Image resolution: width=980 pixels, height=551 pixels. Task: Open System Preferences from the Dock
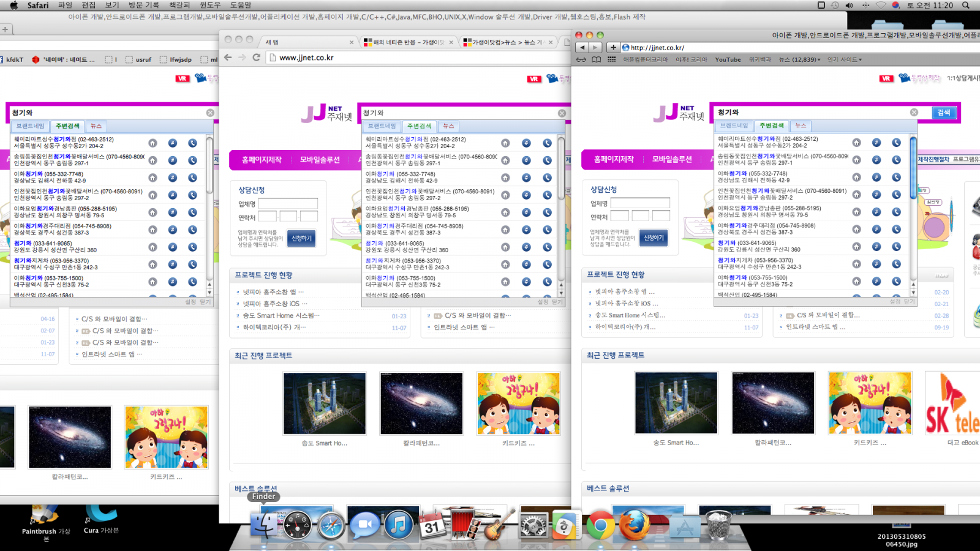pos(533,525)
